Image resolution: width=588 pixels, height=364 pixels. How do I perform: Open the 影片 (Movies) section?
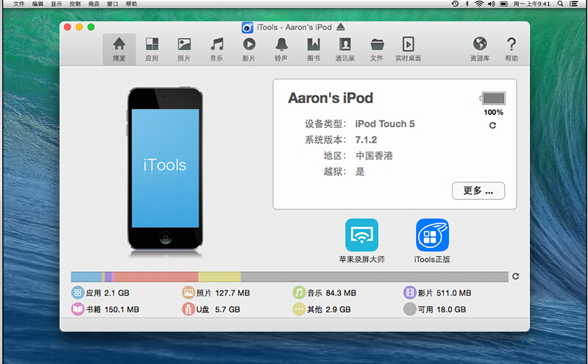click(249, 49)
